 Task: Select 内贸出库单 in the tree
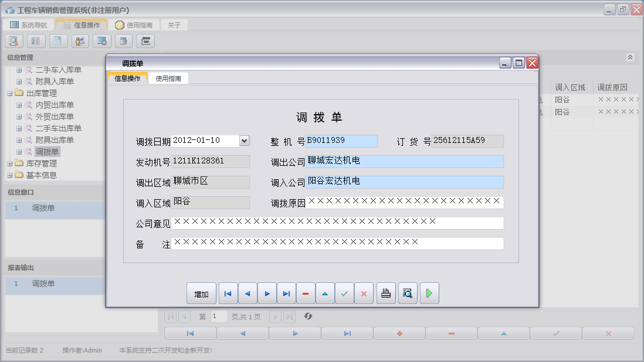coord(55,105)
